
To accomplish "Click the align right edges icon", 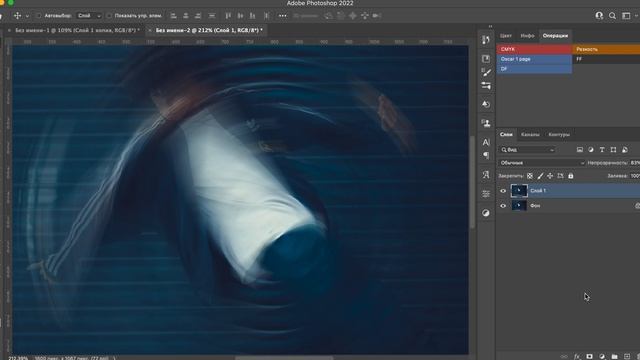I will click(x=198, y=16).
